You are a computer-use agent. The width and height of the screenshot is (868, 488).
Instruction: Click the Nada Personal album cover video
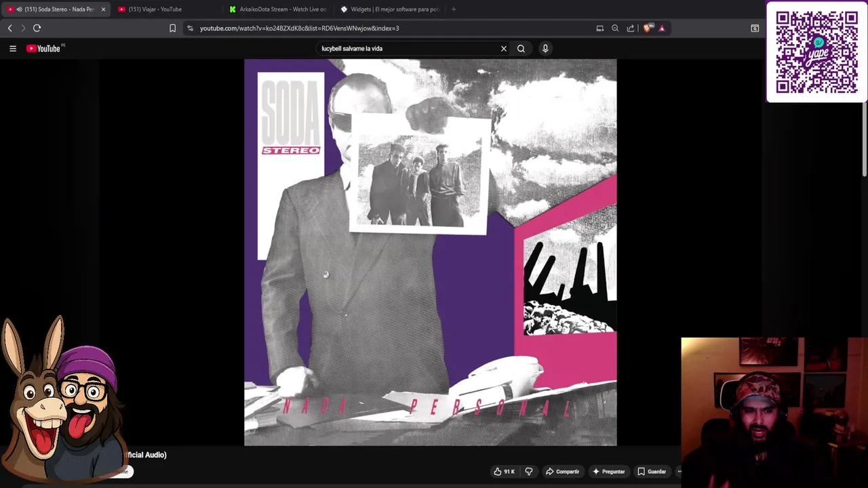tap(431, 252)
